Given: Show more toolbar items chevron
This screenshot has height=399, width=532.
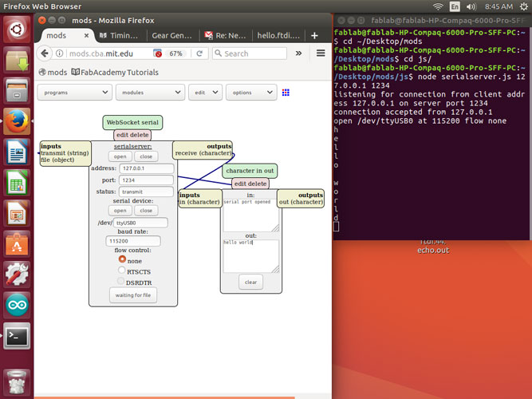Looking at the screenshot, I should 298,53.
